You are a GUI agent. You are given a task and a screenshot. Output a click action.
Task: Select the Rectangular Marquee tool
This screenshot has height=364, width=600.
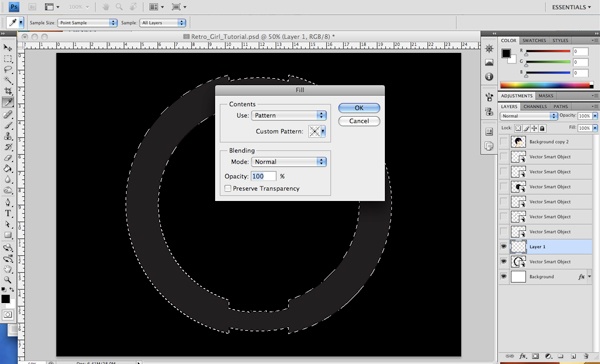[x=8, y=59]
